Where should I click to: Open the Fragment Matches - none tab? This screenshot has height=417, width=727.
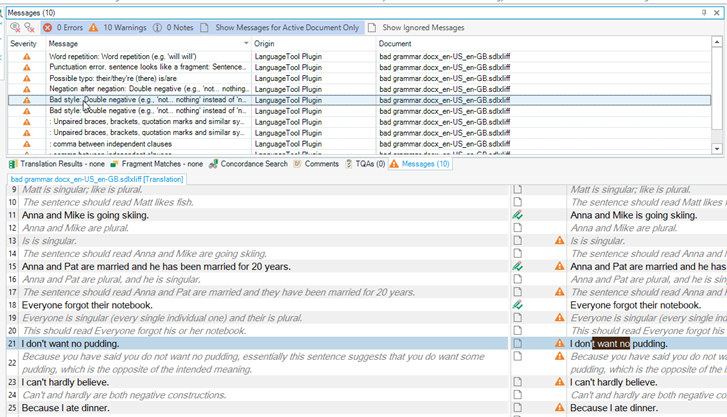point(157,164)
